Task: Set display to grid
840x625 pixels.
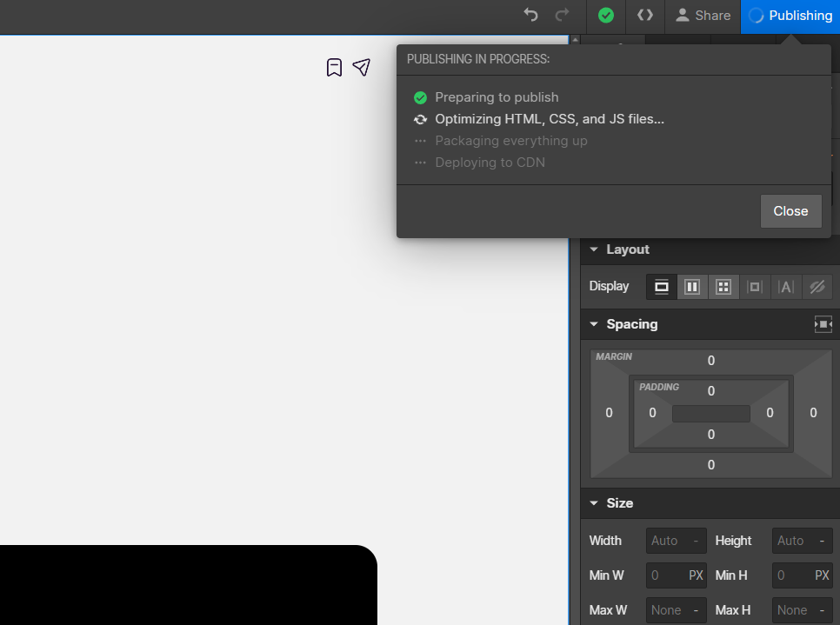Action: (x=723, y=287)
